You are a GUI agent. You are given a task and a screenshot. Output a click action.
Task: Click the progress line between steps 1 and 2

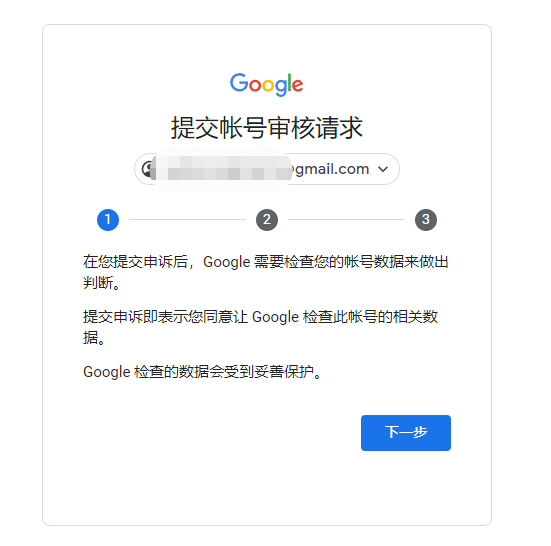[x=187, y=220]
